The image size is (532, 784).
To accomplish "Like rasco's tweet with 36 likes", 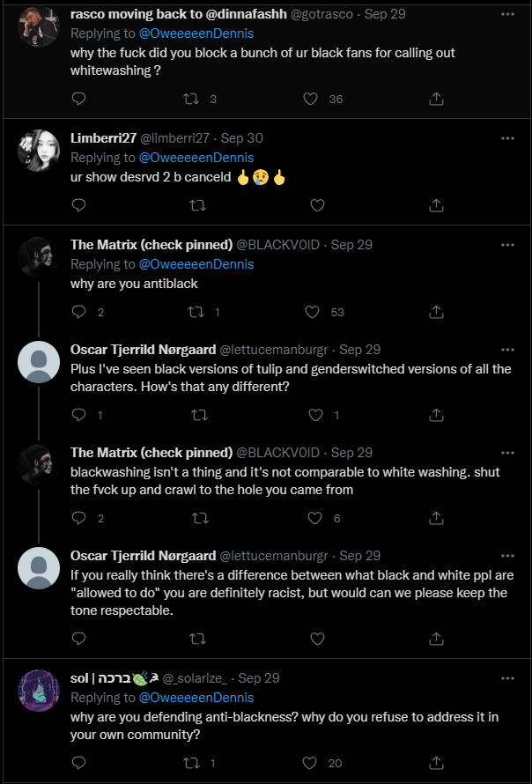I will click(x=310, y=100).
